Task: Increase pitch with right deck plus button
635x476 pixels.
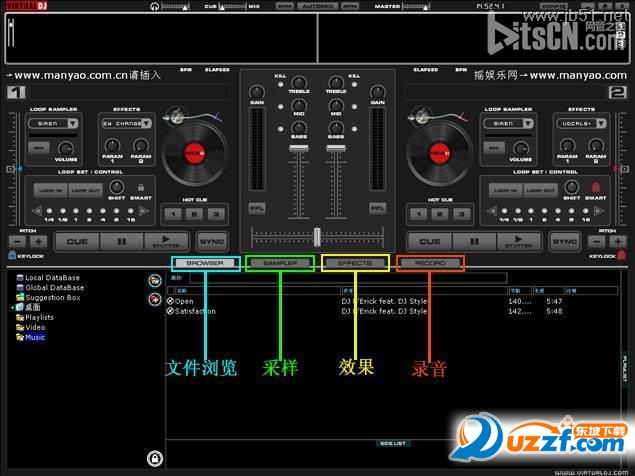Action: (618, 242)
